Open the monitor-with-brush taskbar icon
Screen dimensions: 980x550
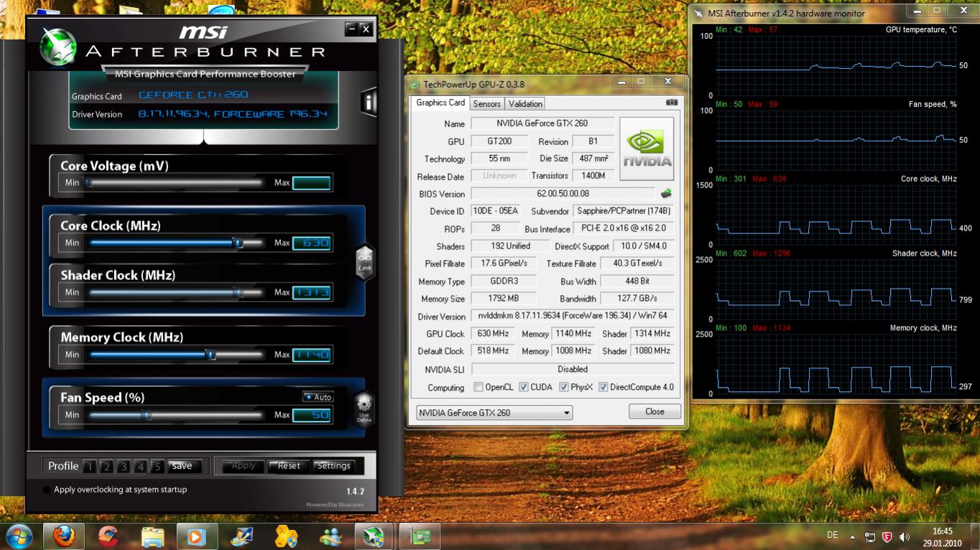tap(241, 536)
